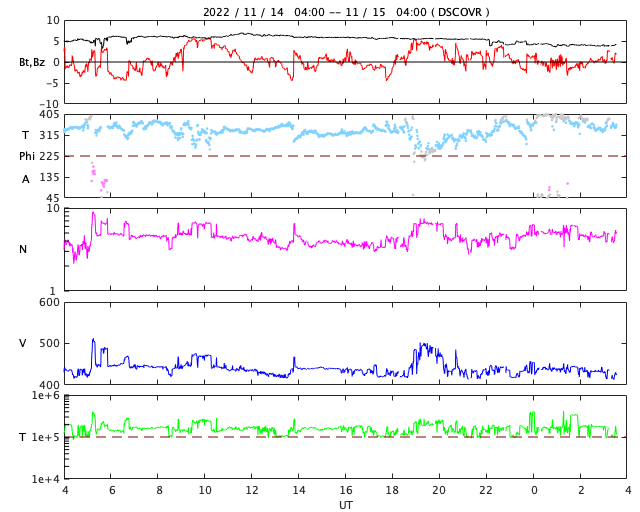The image size is (640, 512).
Task: Click the '6' hour tick on x-axis
Action: click(112, 490)
